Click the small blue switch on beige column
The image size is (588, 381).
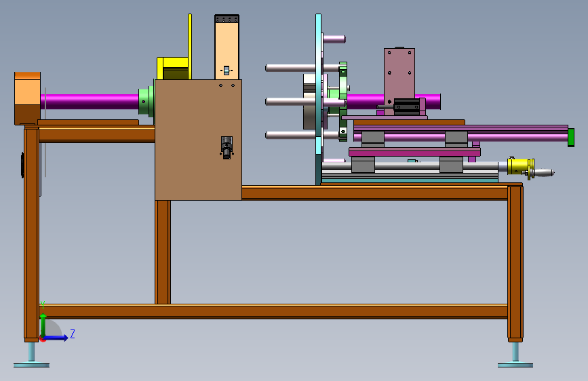(x=226, y=70)
